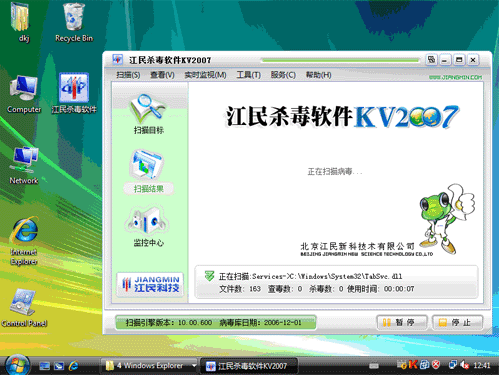Open the 服务(C) menu
500x375 pixels.
283,75
